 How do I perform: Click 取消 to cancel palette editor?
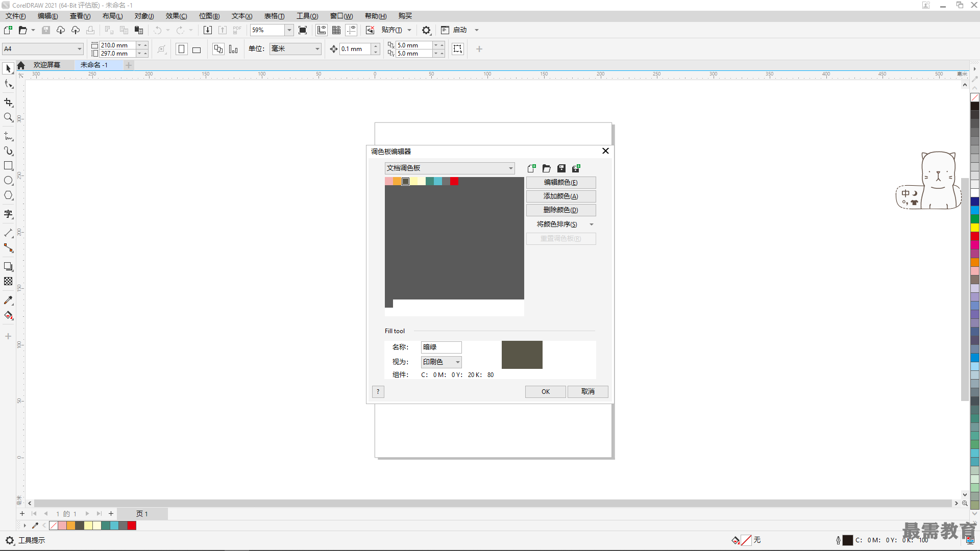click(x=588, y=392)
